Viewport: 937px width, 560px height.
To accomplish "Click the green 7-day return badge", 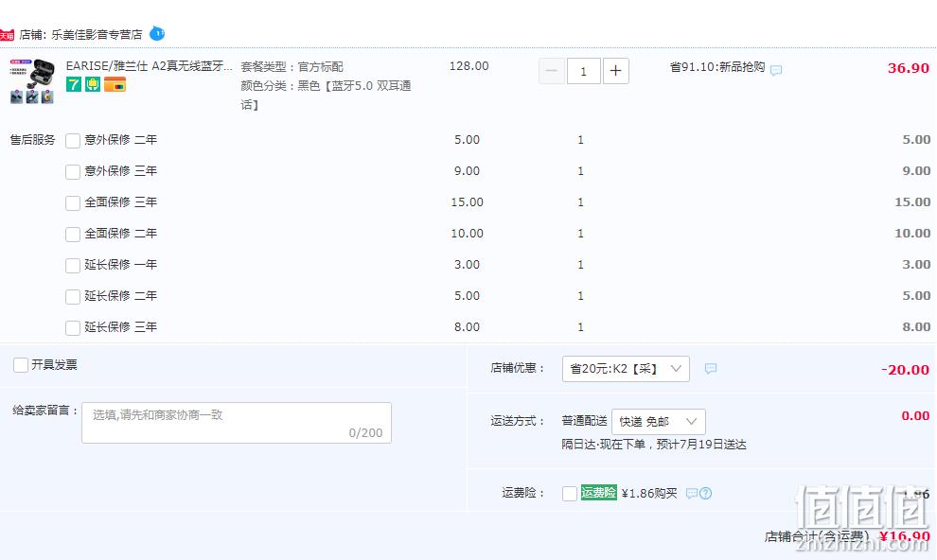I will click(x=74, y=84).
